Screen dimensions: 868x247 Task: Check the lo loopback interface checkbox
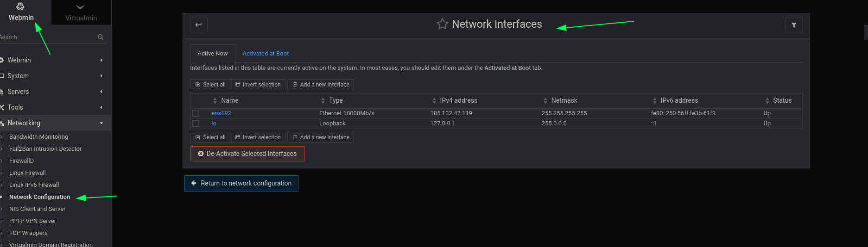point(196,123)
